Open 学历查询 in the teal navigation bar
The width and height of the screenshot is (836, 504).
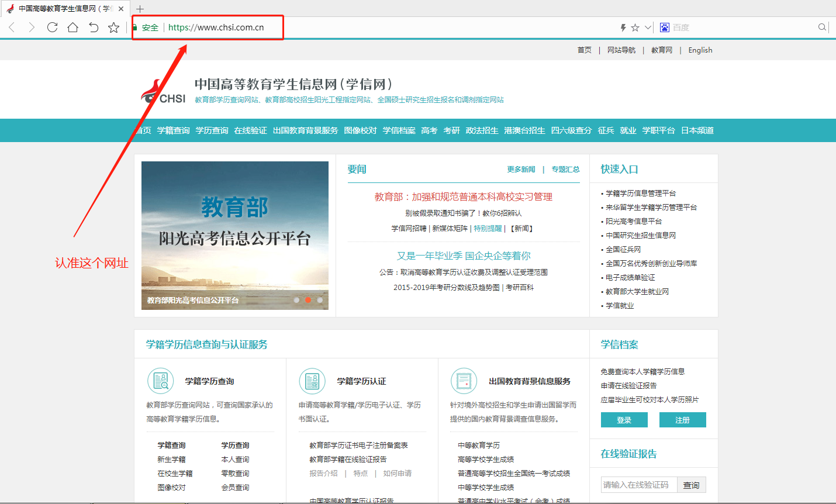point(212,130)
